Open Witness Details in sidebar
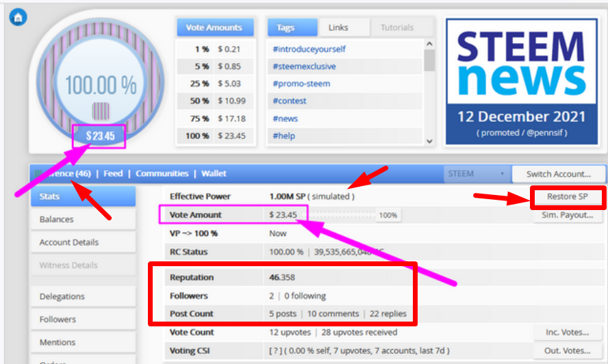 84,265
